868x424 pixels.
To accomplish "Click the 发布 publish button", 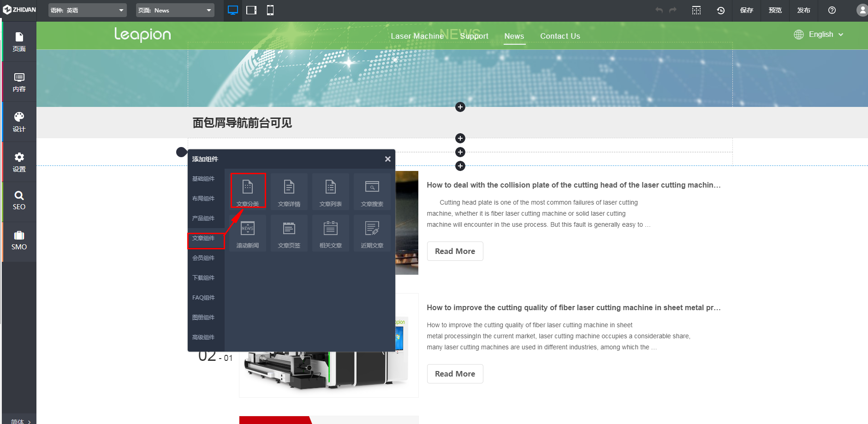I will click(x=803, y=10).
